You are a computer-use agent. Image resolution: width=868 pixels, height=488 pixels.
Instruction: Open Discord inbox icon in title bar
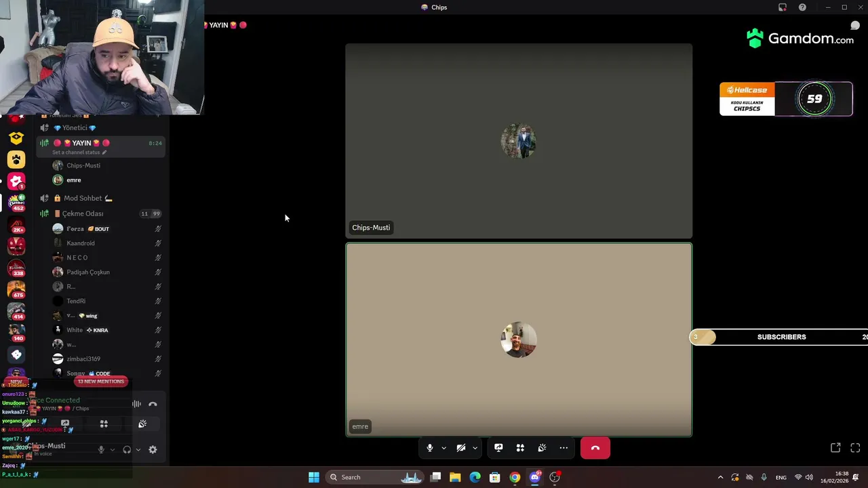tap(783, 7)
